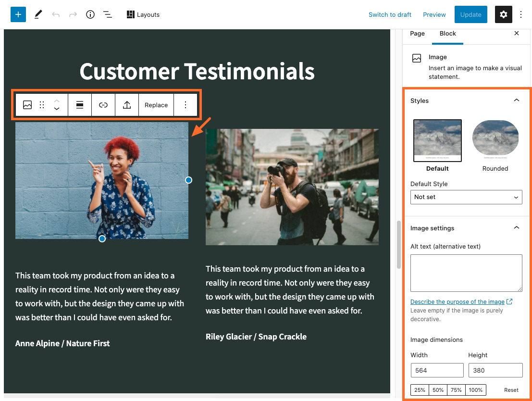Click the settings gear icon
This screenshot has height=401, width=532.
[x=503, y=14]
